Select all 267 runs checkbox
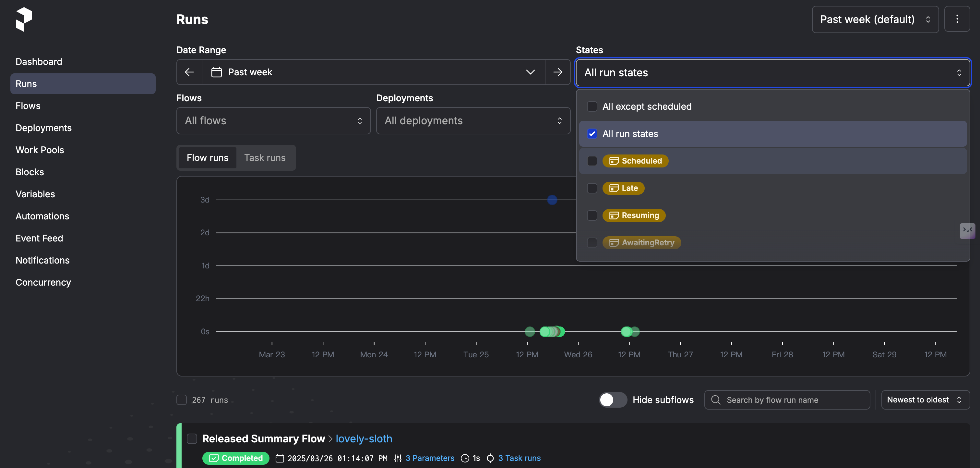The image size is (980, 468). (x=182, y=400)
